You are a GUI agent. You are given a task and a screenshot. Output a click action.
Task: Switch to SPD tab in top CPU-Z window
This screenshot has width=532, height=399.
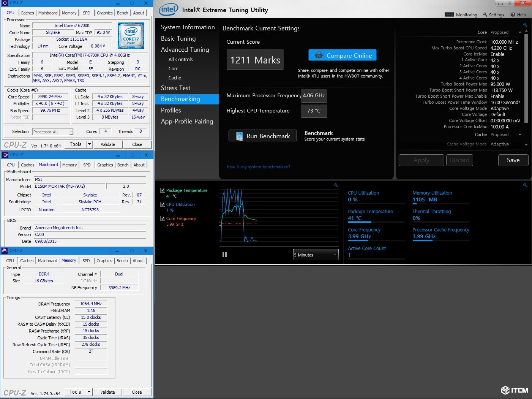(87, 13)
